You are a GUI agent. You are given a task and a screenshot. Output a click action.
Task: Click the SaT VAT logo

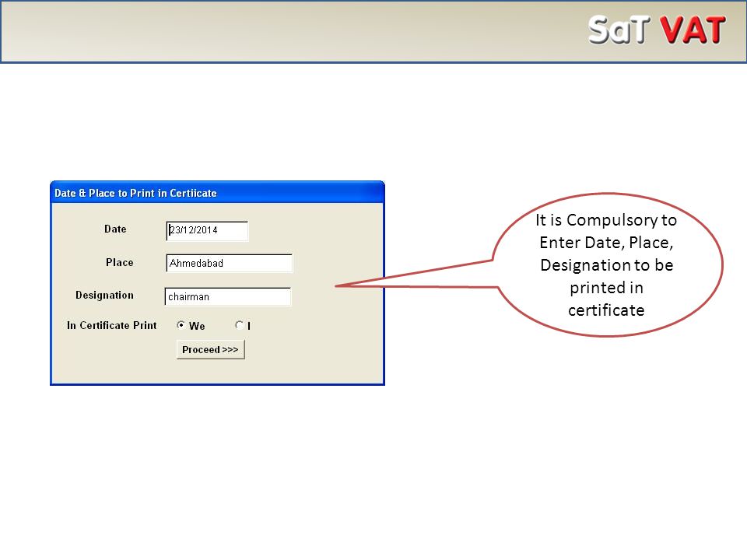(x=657, y=30)
